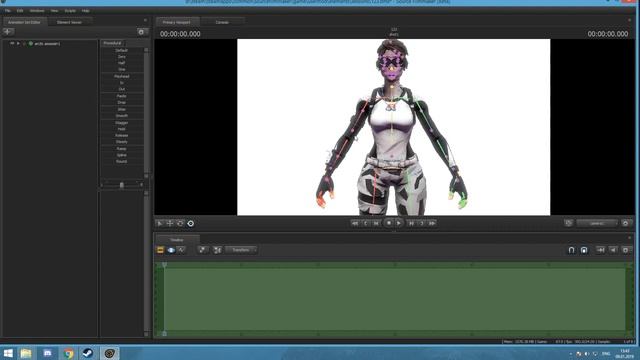Switch timeline to Motion Editor mode
The height and width of the screenshot is (360, 640).
(171, 250)
